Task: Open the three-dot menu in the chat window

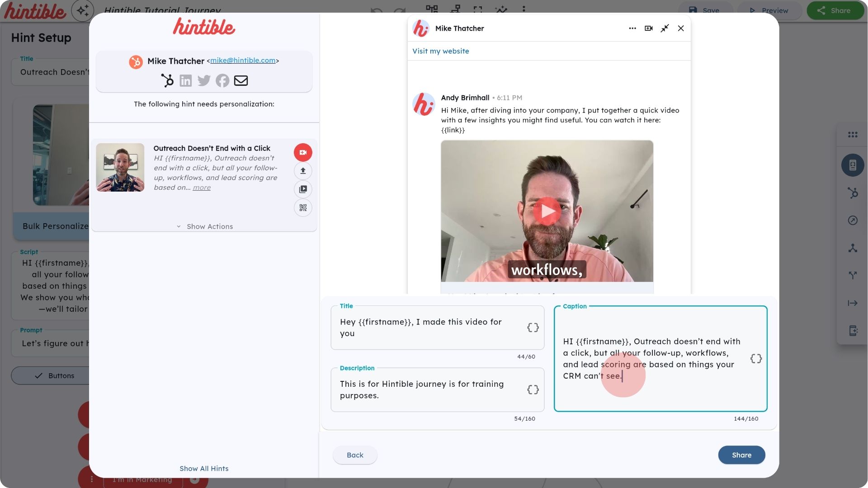Action: (632, 28)
